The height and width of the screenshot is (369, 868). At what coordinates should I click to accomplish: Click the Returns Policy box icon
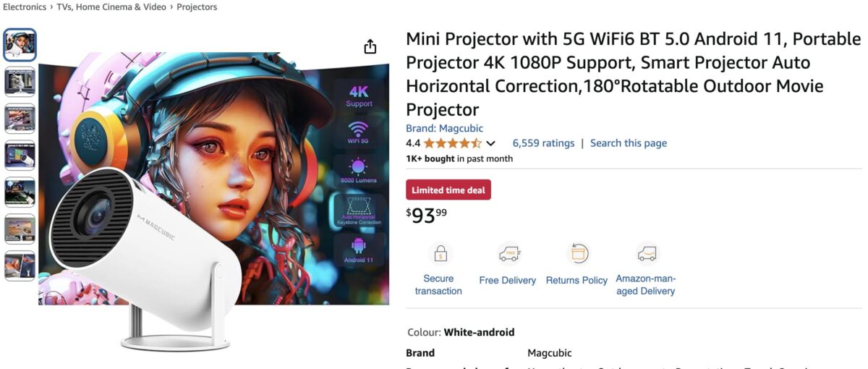tap(577, 254)
